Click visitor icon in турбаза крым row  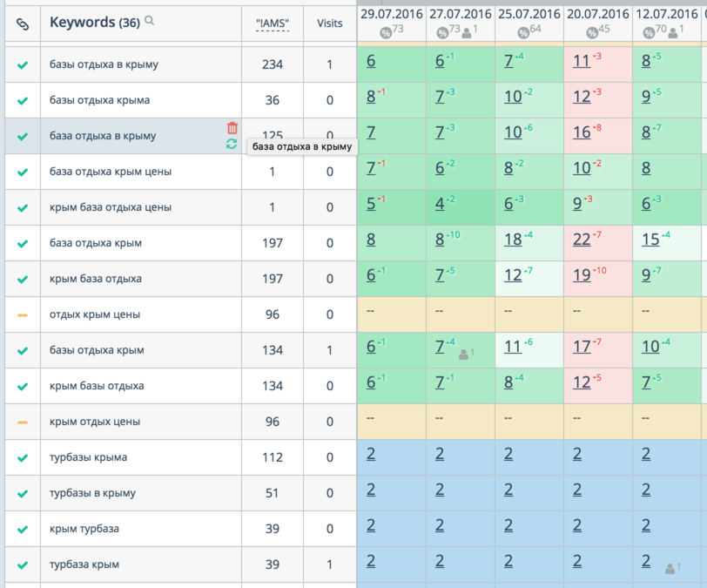tap(670, 569)
